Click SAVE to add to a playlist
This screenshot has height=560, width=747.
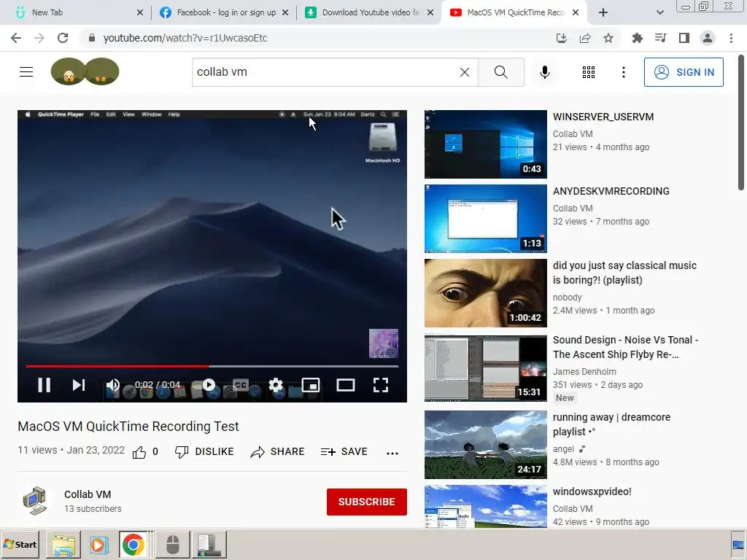point(344,451)
